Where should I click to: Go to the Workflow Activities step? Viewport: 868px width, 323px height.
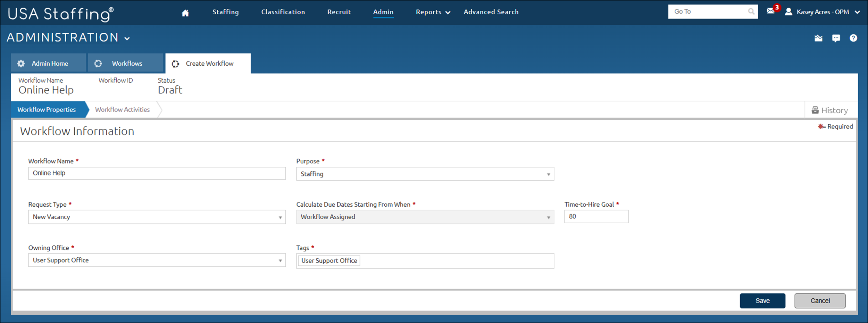tap(123, 110)
